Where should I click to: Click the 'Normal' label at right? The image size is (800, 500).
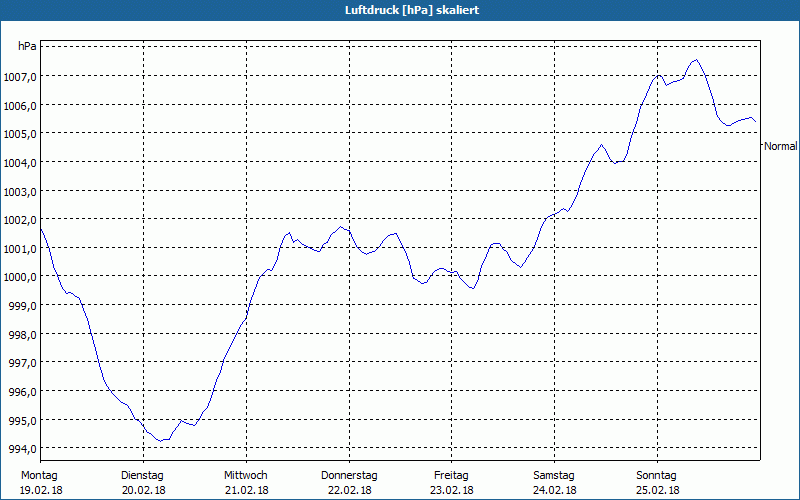(x=781, y=146)
